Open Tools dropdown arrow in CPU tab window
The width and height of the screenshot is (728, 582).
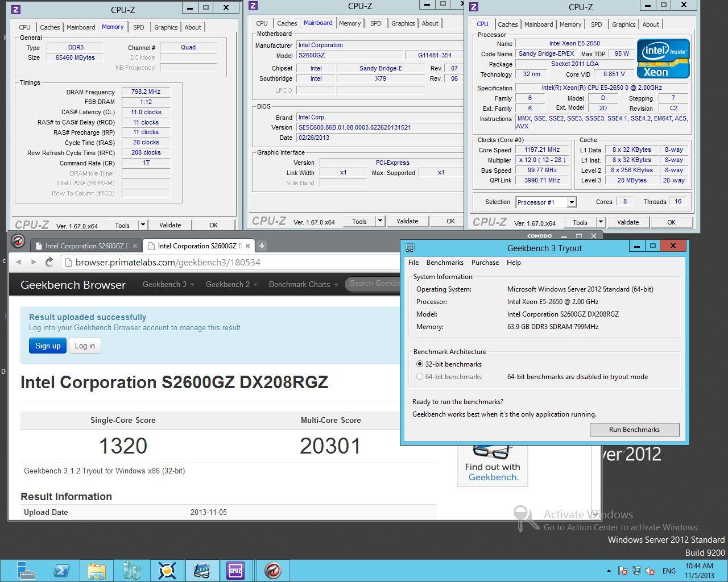pos(601,222)
